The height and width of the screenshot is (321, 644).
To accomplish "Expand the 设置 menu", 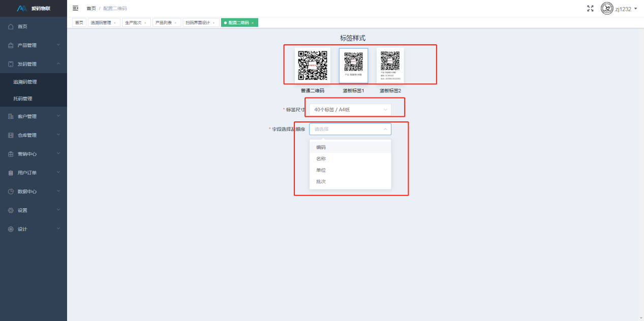I will [58, 210].
